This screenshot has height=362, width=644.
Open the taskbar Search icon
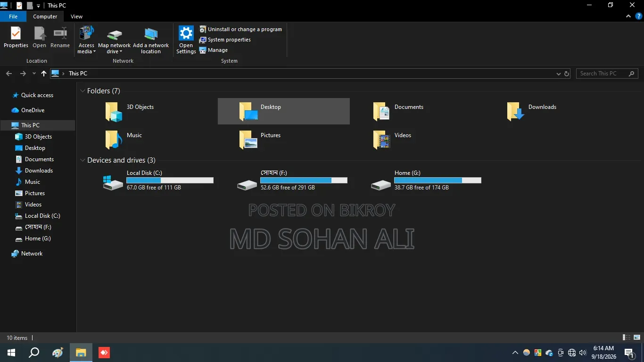point(34,353)
